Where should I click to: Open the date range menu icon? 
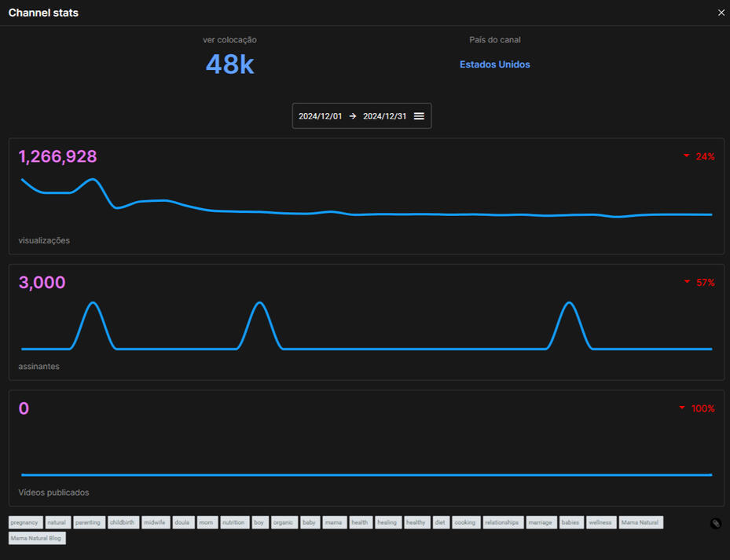pos(419,116)
